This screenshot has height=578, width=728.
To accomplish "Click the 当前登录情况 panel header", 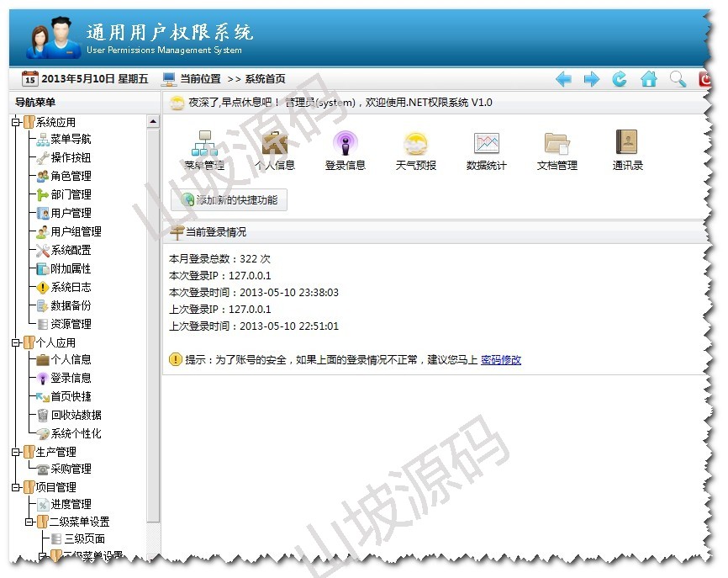I will coord(436,232).
